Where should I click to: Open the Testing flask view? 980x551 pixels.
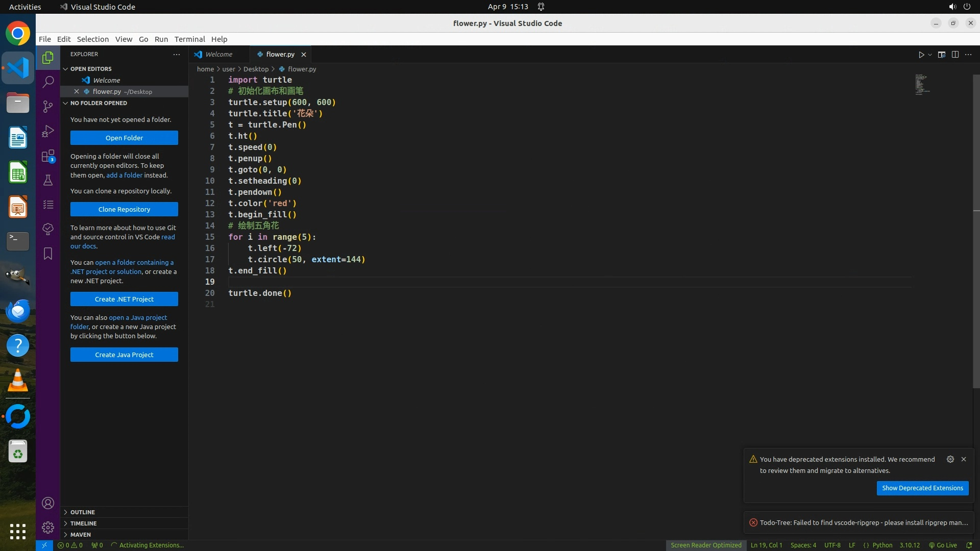48,180
